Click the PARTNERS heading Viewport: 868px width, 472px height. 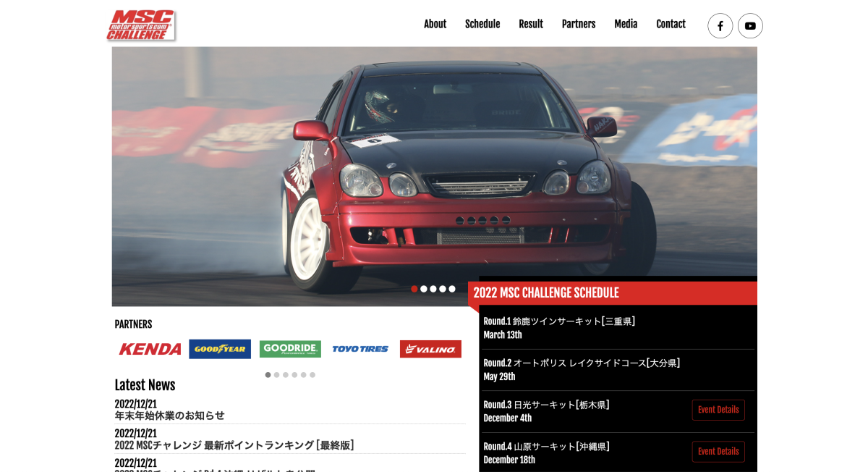click(x=133, y=324)
